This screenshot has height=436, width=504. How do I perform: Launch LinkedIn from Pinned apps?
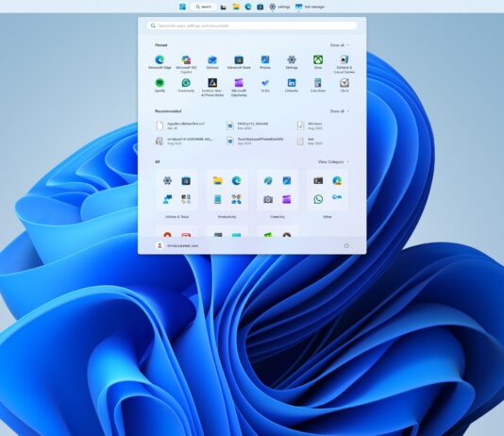pyautogui.click(x=292, y=85)
